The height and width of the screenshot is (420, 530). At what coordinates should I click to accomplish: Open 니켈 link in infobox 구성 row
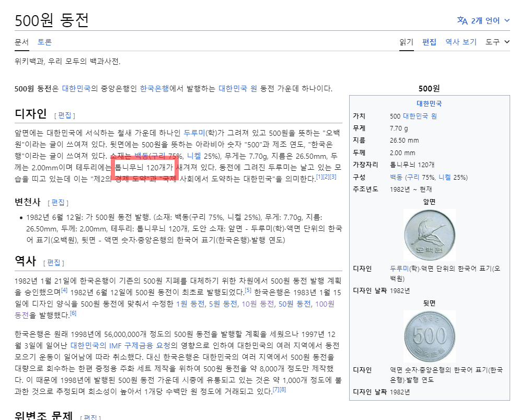coord(444,177)
